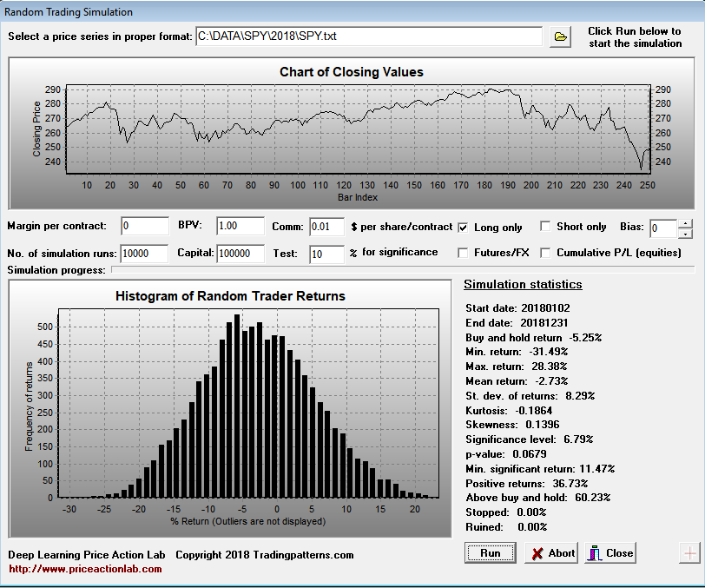Click the price series file path field
The height and width of the screenshot is (588, 705).
(x=368, y=36)
